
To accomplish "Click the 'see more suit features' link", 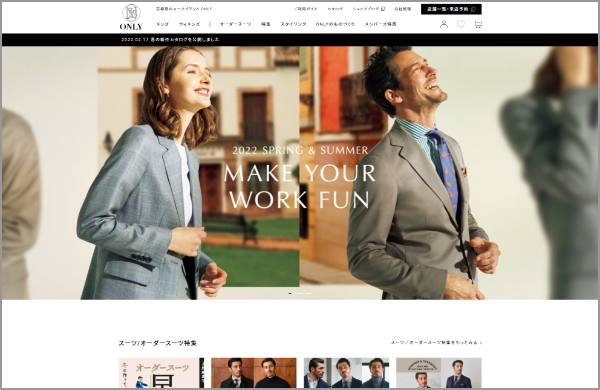I will click(436, 343).
